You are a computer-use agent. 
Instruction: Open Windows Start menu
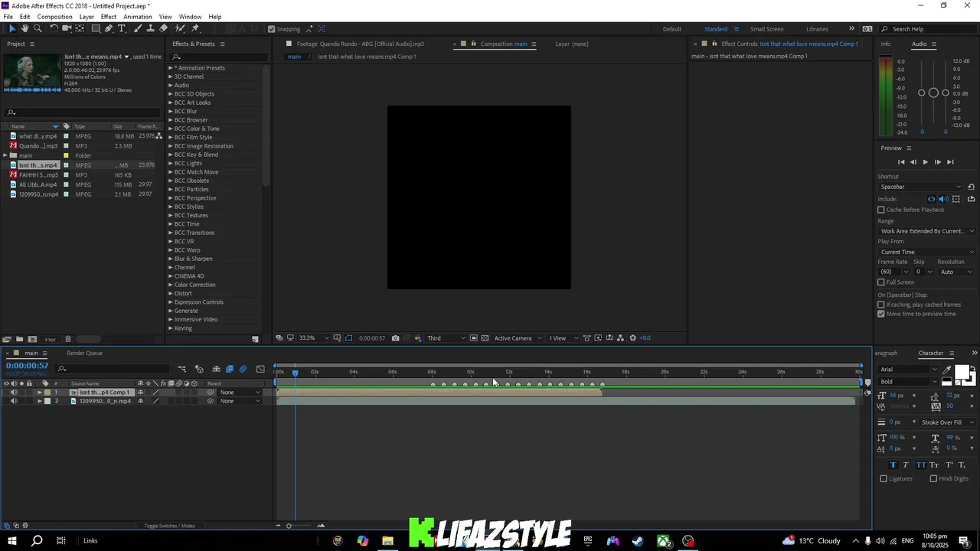(x=11, y=541)
